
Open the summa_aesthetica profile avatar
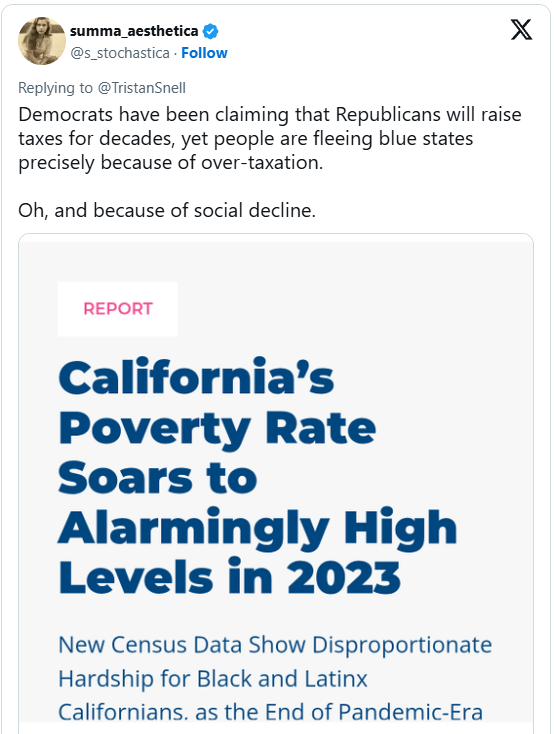coord(42,41)
